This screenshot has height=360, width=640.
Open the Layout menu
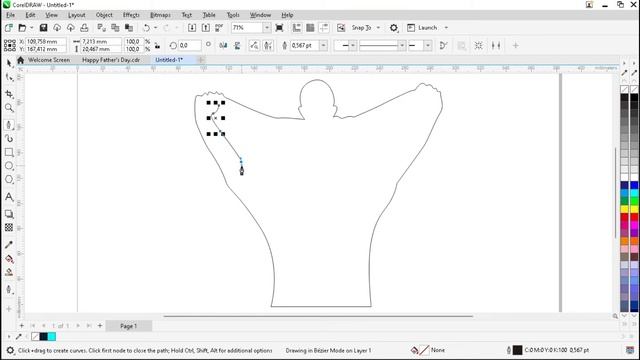pos(76,15)
